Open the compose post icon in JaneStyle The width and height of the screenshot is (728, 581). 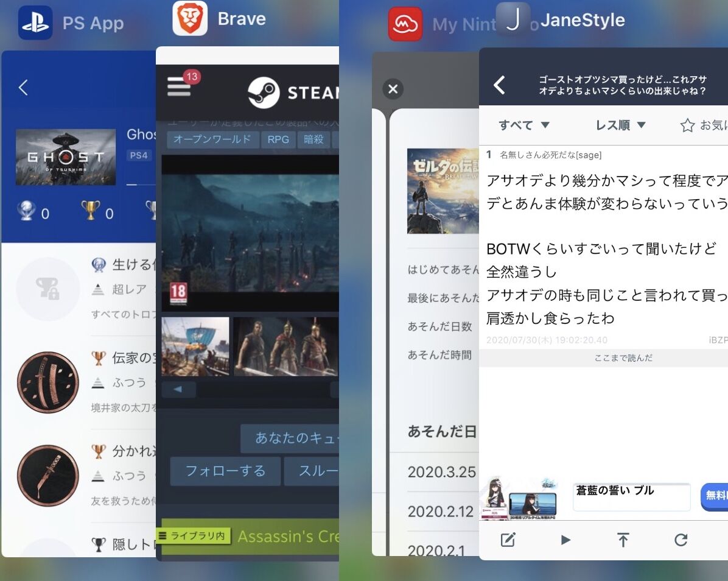(508, 540)
